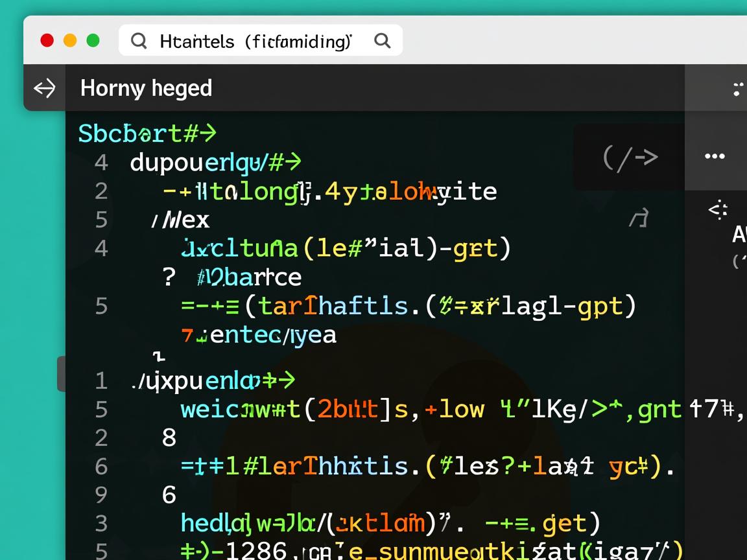This screenshot has height=560, width=747.
Task: Place cursor on the "#Dbarrce" code line
Action: (249, 277)
